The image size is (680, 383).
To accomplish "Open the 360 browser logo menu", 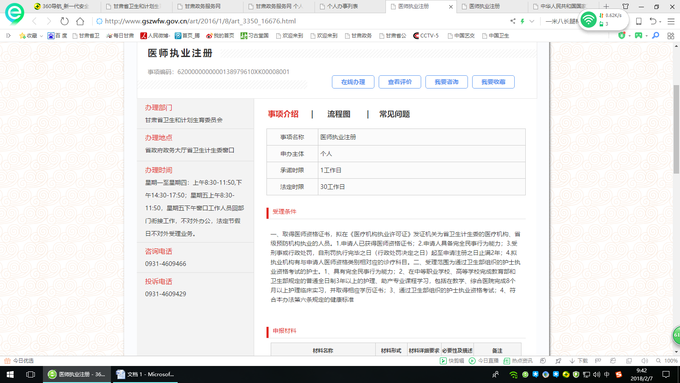I will click(x=14, y=13).
